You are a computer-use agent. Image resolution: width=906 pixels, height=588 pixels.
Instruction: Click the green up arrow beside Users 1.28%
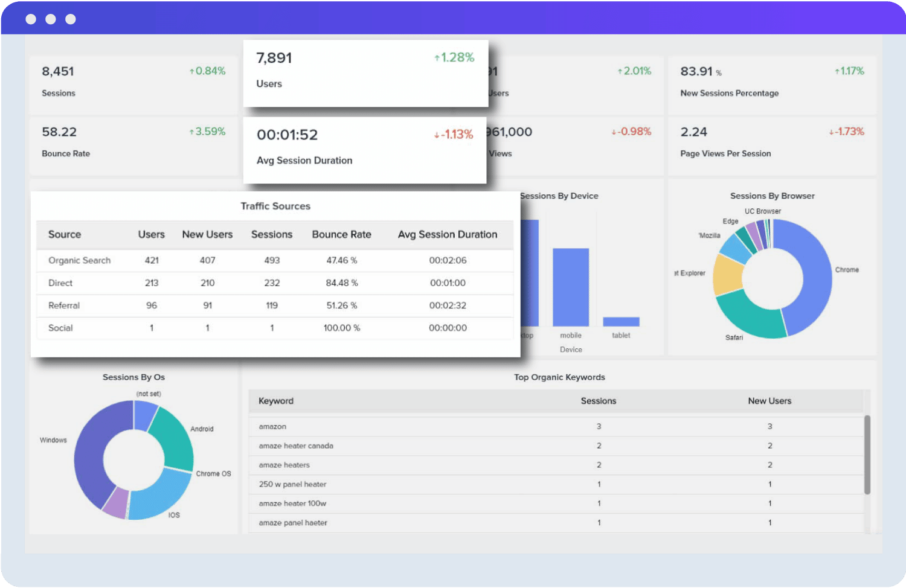pos(436,57)
